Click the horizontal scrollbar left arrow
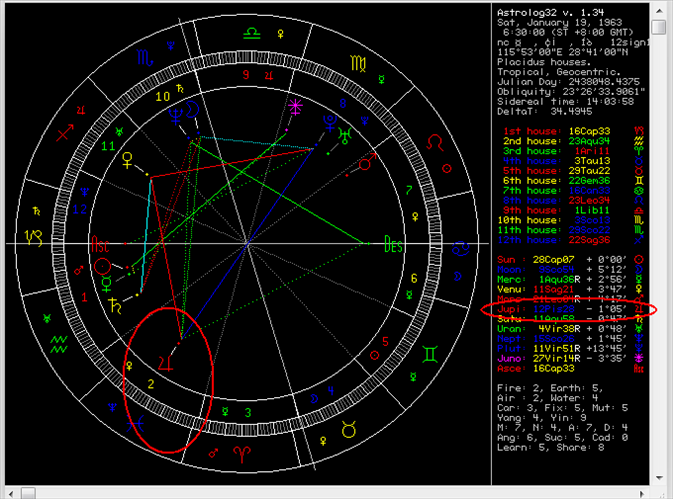This screenshot has height=499, width=673. (x=8, y=491)
